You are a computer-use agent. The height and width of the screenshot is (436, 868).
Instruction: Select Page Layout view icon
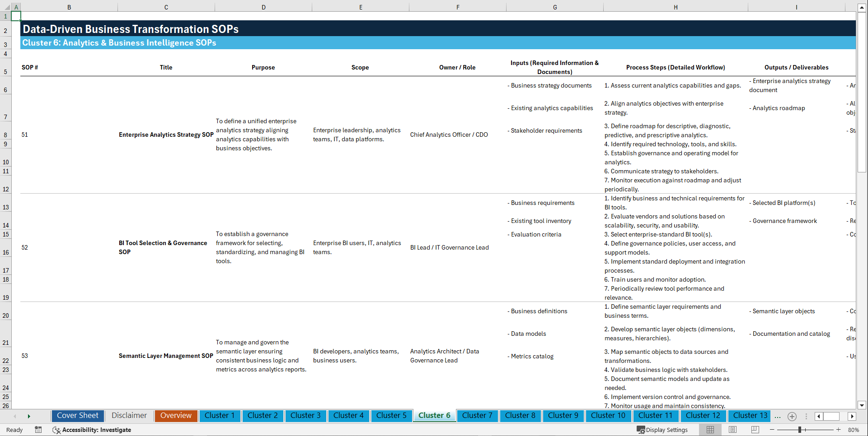pyautogui.click(x=732, y=430)
